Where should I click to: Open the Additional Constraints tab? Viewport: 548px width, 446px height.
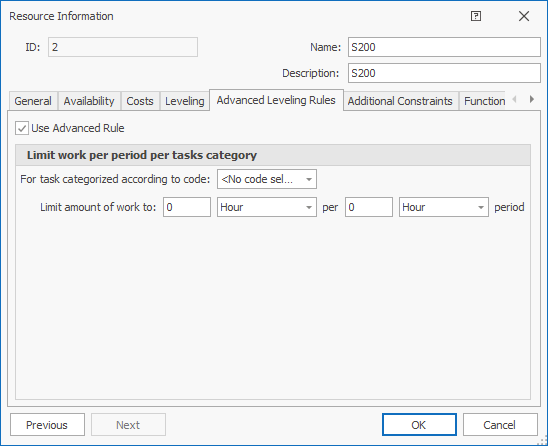400,101
